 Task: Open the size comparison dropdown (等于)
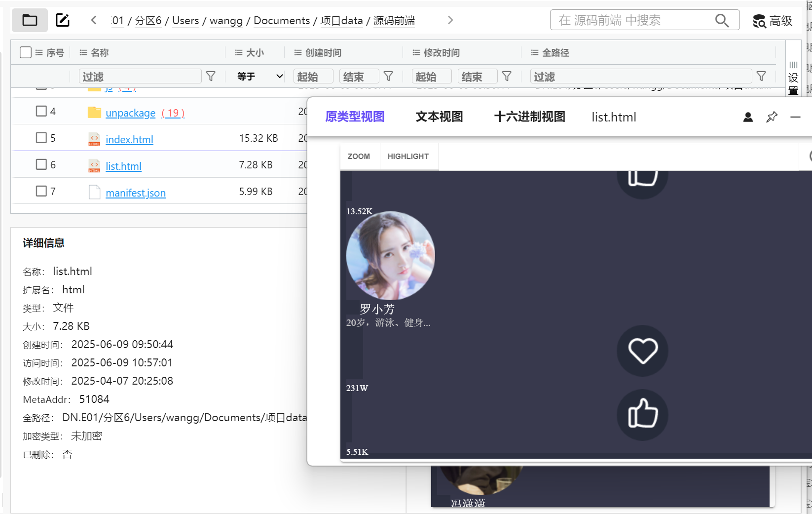pyautogui.click(x=259, y=76)
